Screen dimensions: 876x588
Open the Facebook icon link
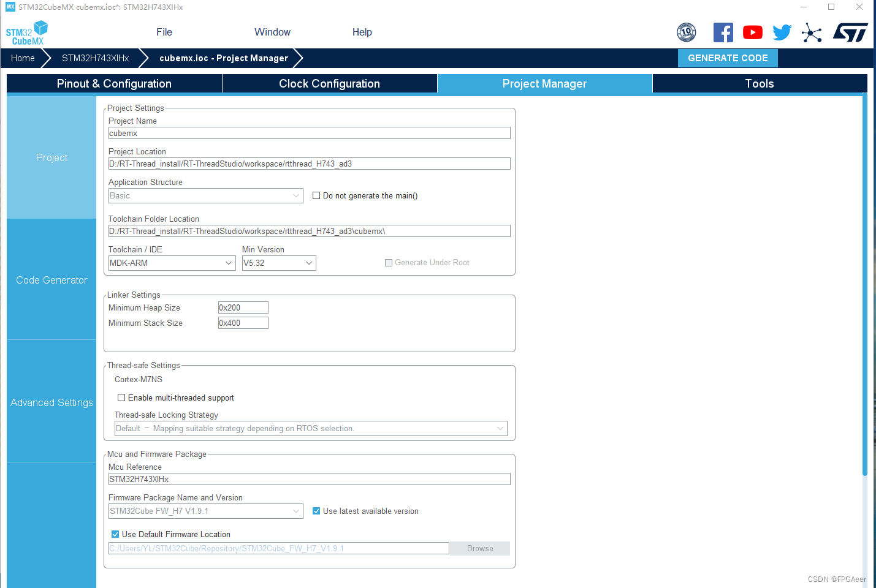(723, 32)
